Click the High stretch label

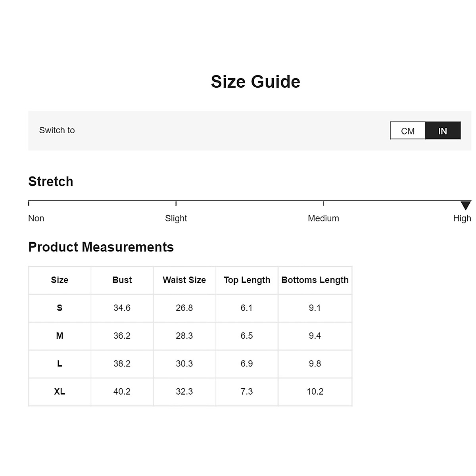point(462,218)
